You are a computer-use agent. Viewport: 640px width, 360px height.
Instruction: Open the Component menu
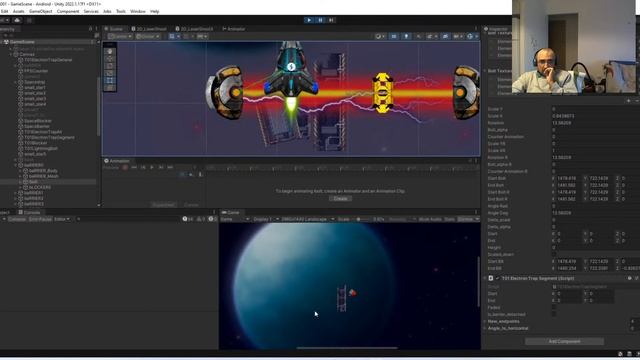coord(68,11)
